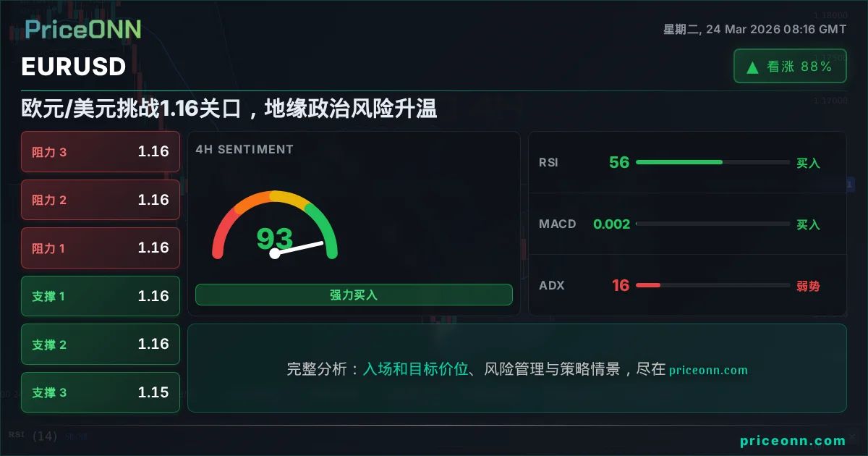Click the EURUSD symbol title
The width and height of the screenshot is (868, 456).
(x=74, y=67)
